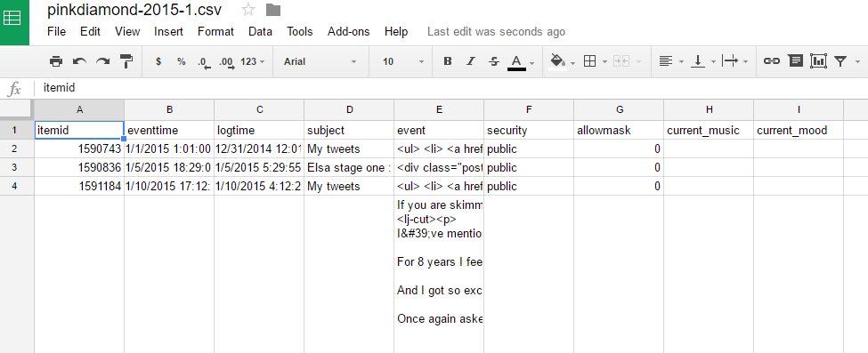
Task: Insert a link
Action: [771, 61]
